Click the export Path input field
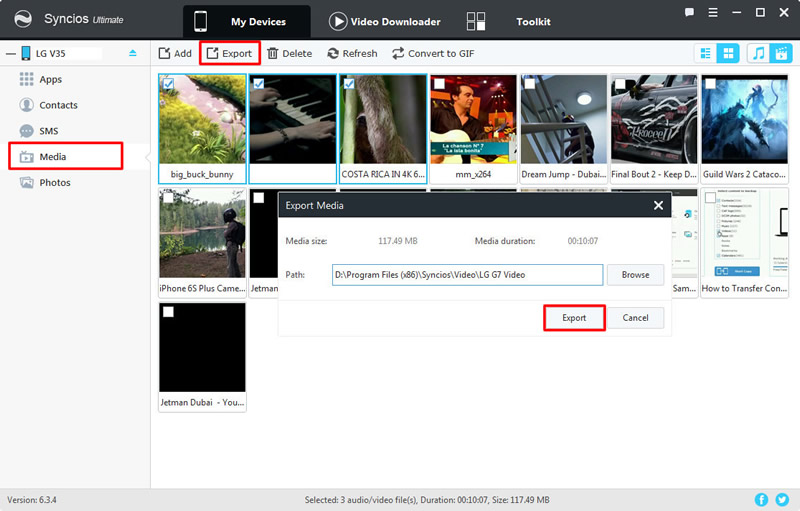The image size is (800, 511). (x=467, y=274)
